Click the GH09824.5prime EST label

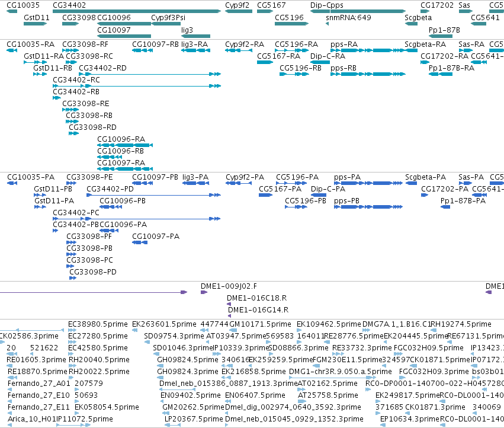click(187, 360)
